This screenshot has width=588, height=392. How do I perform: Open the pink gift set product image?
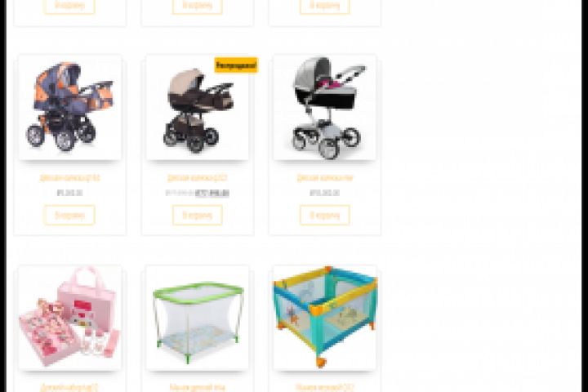(69, 318)
